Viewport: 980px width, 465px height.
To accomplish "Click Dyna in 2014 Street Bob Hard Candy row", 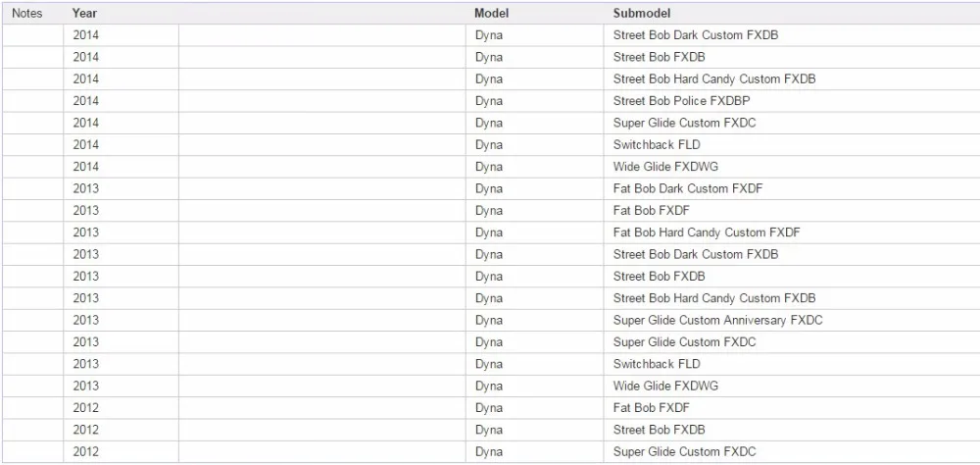I will click(x=489, y=78).
